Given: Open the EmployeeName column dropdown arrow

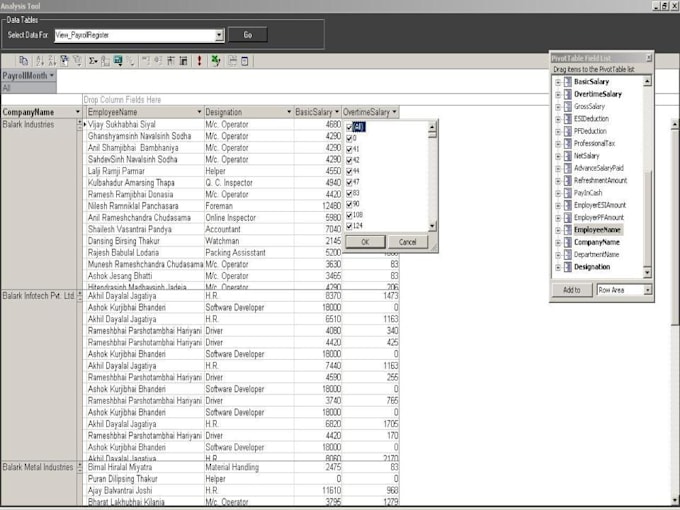Looking at the screenshot, I should (199, 112).
